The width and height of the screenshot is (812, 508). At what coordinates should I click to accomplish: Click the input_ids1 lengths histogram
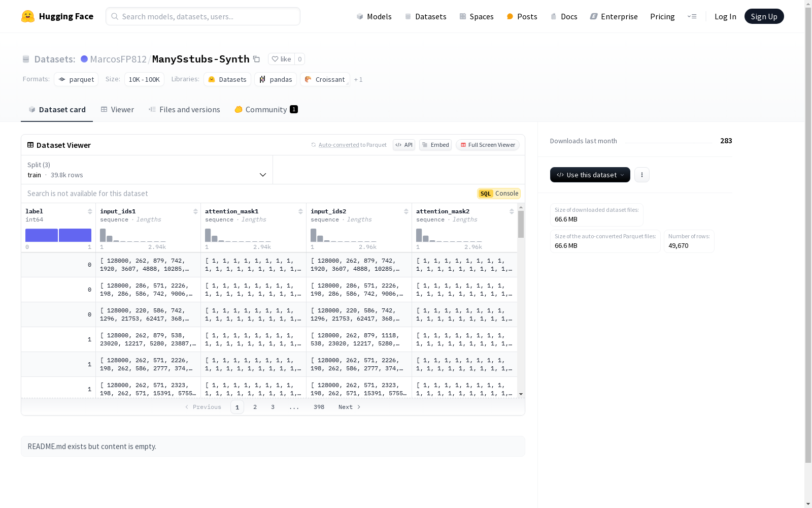133,235
